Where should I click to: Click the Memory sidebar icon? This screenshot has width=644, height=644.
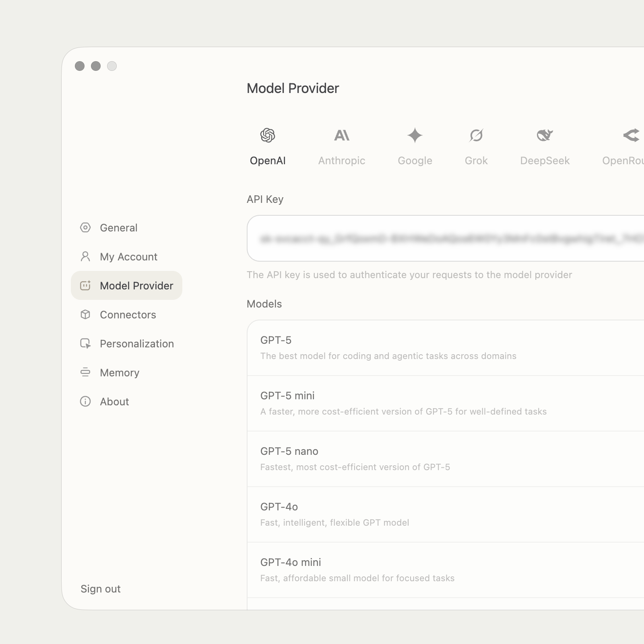[x=85, y=373]
